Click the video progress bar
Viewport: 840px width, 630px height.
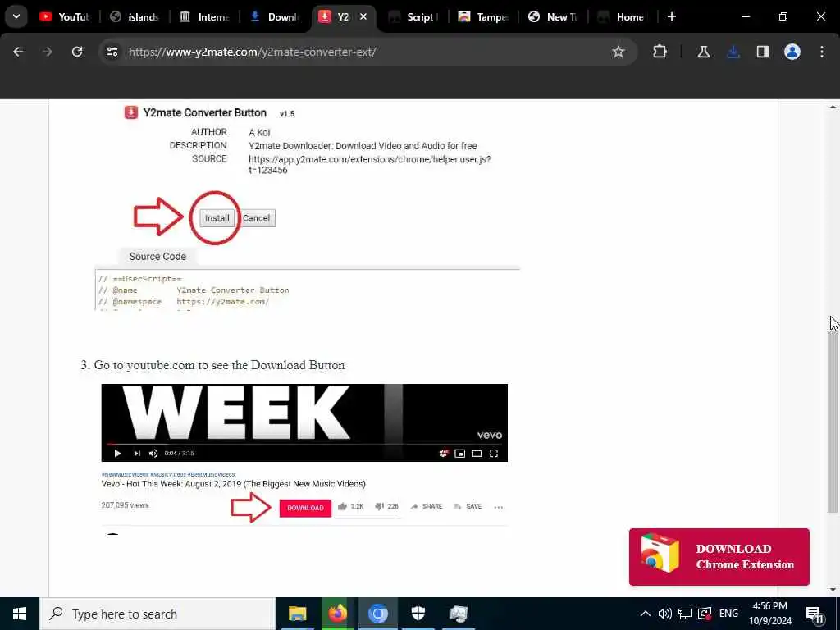(304, 444)
